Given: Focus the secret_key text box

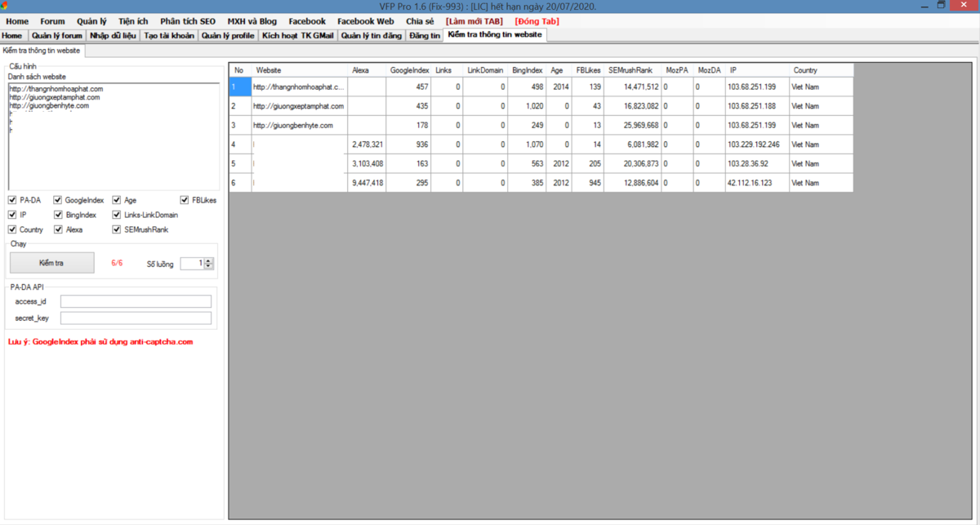Looking at the screenshot, I should coord(136,318).
